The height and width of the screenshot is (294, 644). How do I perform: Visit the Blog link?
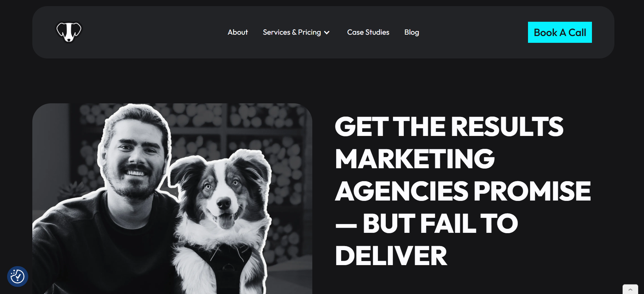click(412, 32)
